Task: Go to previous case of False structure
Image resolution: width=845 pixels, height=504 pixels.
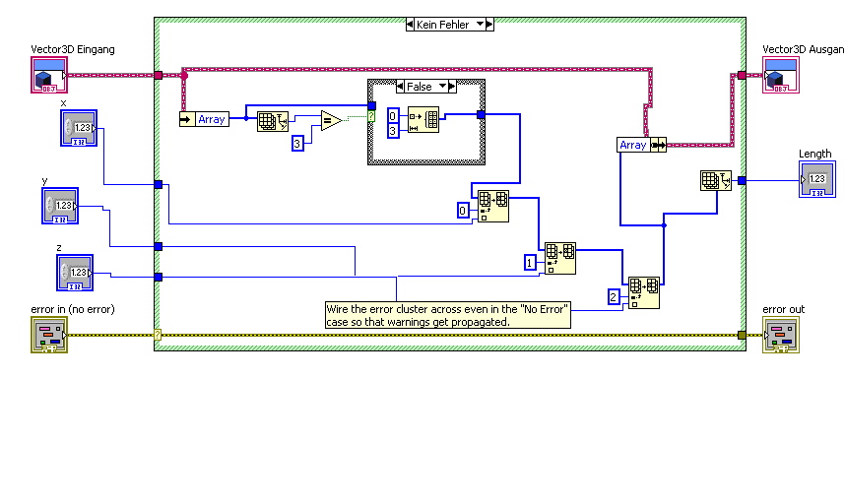Action: tap(400, 87)
